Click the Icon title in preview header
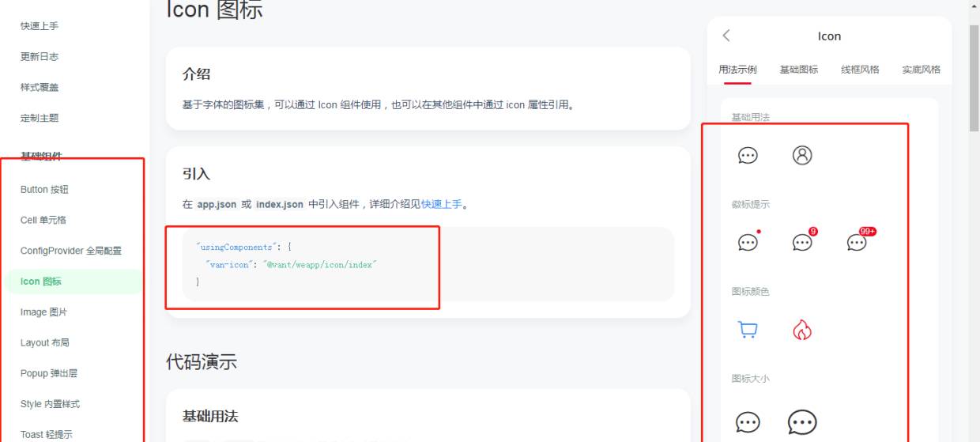Viewport: 980px width, 442px height. point(829,36)
